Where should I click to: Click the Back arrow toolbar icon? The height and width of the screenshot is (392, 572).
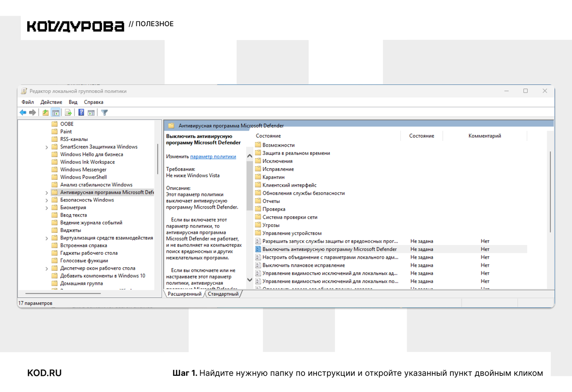tap(23, 112)
